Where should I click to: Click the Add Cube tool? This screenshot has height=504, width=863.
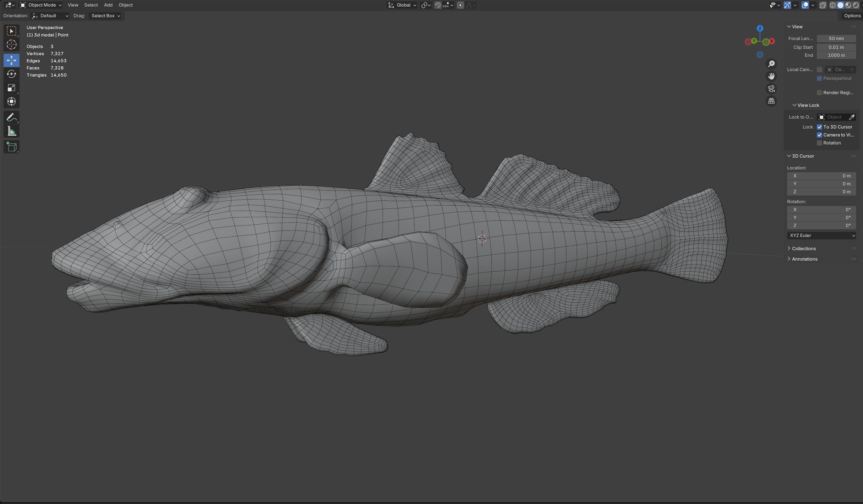click(11, 147)
